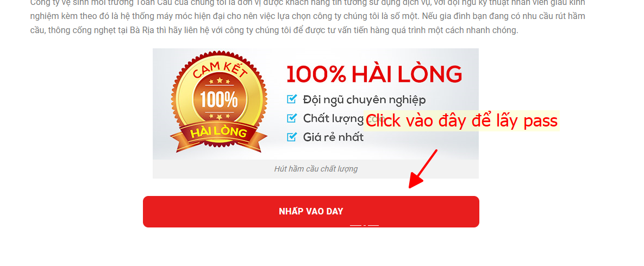
Task: Tick the checkmark beside Chất lượng cao
Action: pyautogui.click(x=292, y=118)
